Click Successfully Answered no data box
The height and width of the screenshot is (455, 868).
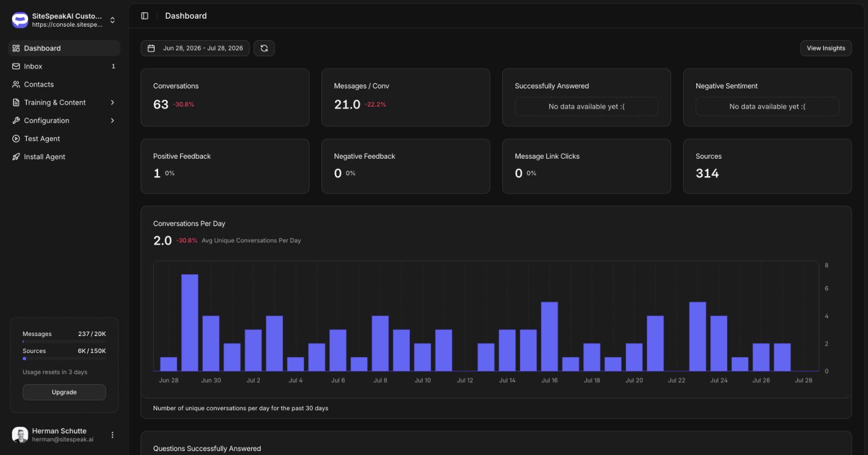(586, 107)
